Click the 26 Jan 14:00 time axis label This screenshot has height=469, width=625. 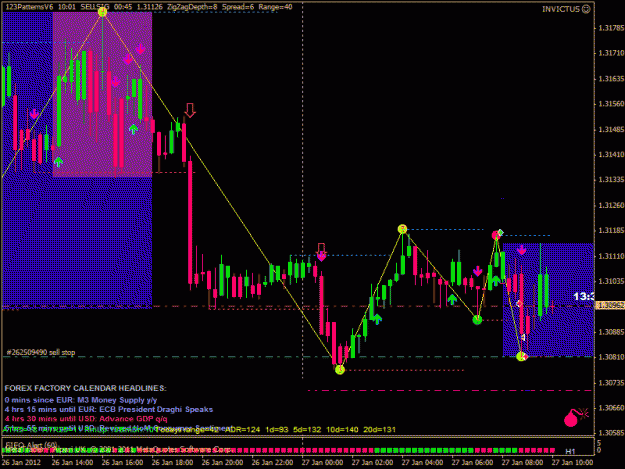pos(72,463)
